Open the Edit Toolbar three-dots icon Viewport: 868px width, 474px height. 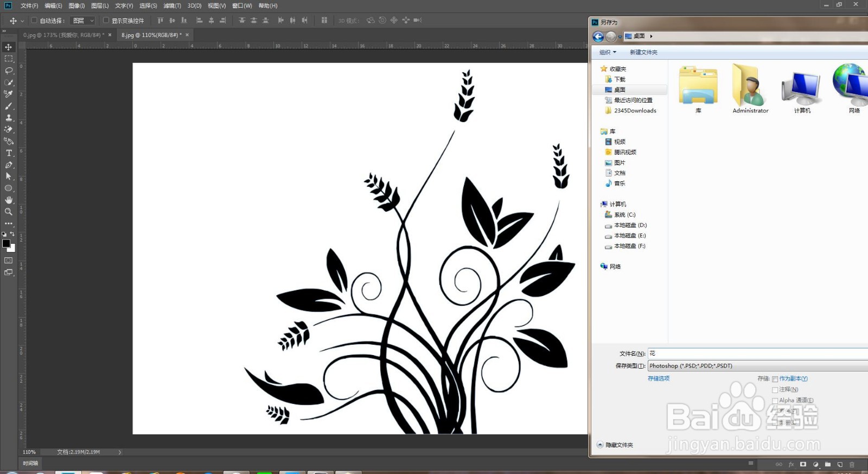click(x=9, y=223)
